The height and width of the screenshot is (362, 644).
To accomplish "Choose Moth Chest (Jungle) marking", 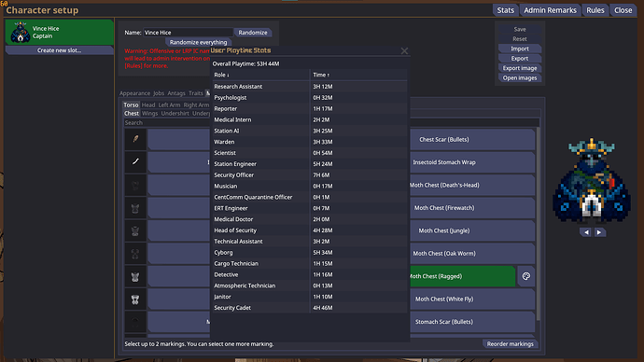I will pos(472,230).
